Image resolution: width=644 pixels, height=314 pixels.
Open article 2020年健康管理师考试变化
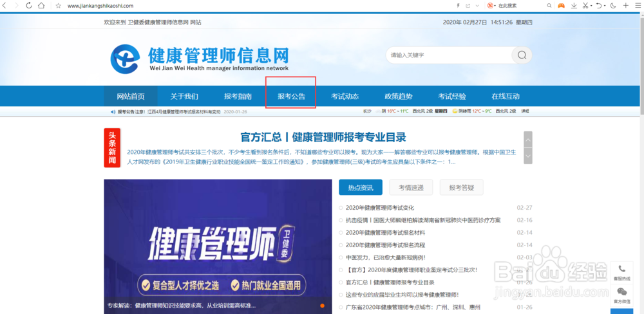(380, 208)
